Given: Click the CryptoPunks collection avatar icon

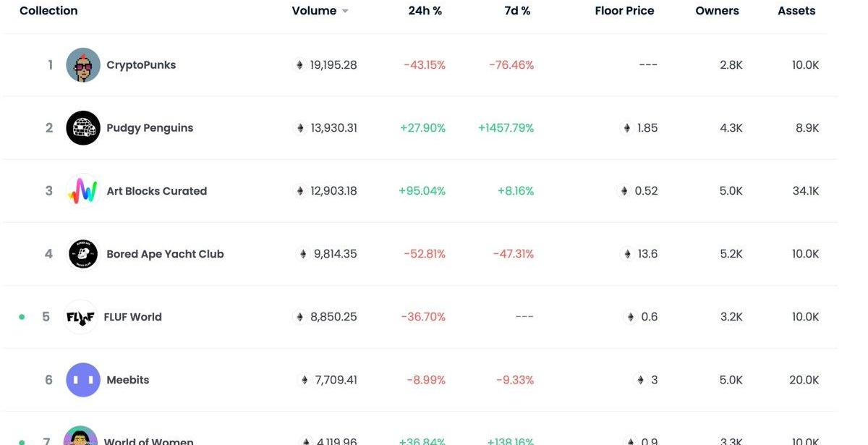Looking at the screenshot, I should tap(83, 65).
